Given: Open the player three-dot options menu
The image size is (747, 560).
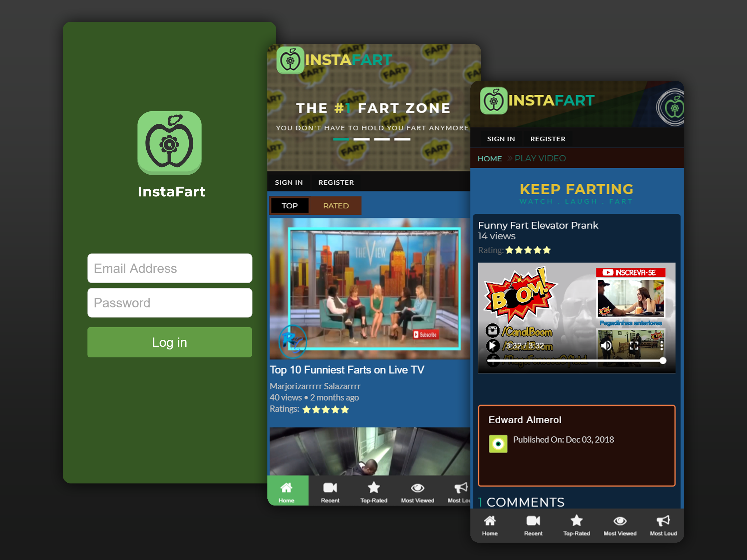Looking at the screenshot, I should (x=661, y=345).
